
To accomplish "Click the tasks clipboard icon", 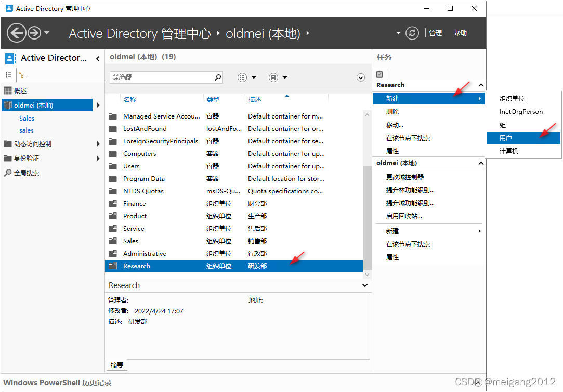I will click(x=379, y=74).
